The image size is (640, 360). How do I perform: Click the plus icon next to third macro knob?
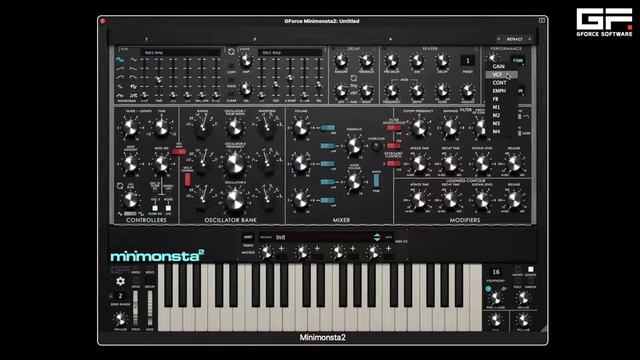coord(353,248)
